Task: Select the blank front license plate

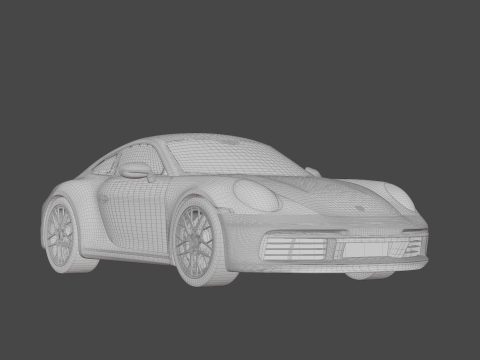Action: pos(366,249)
